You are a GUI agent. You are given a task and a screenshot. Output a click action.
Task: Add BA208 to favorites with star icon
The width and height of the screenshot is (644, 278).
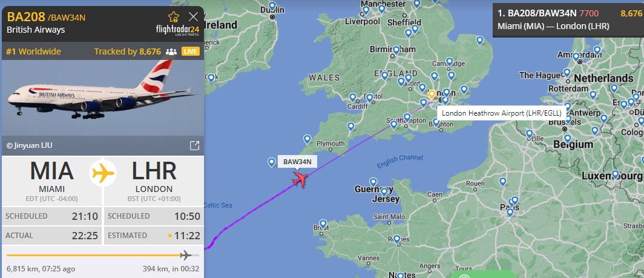pos(174,17)
